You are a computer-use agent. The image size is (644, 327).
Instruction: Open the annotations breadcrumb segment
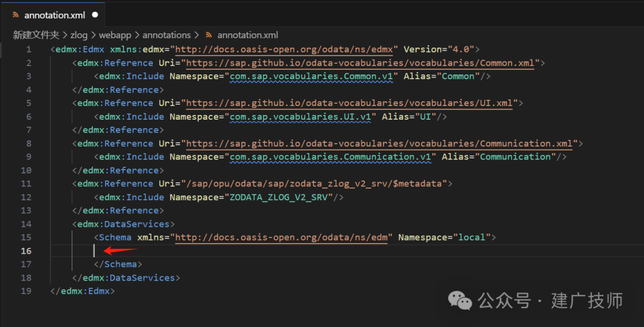click(x=167, y=35)
